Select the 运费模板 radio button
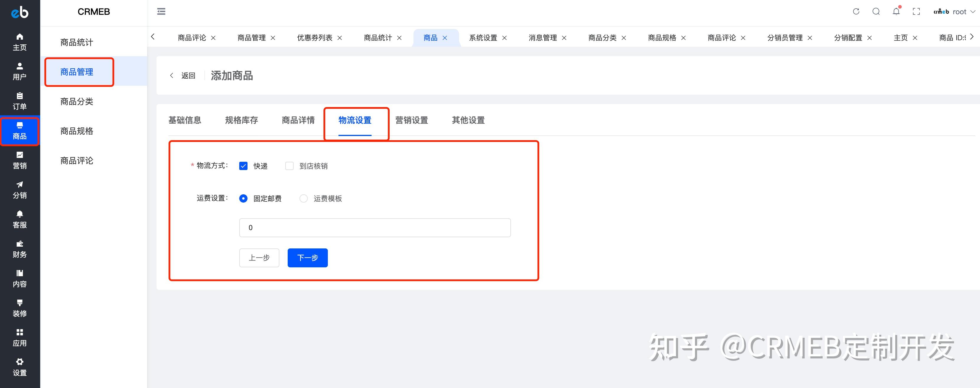980x388 pixels. 303,198
